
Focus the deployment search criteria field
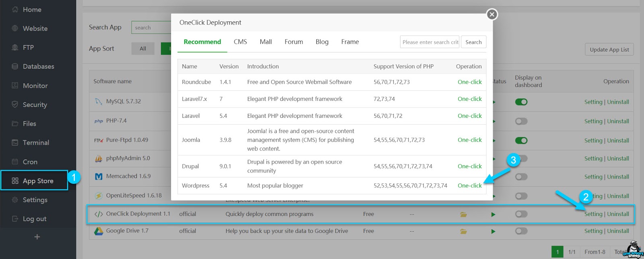point(429,42)
